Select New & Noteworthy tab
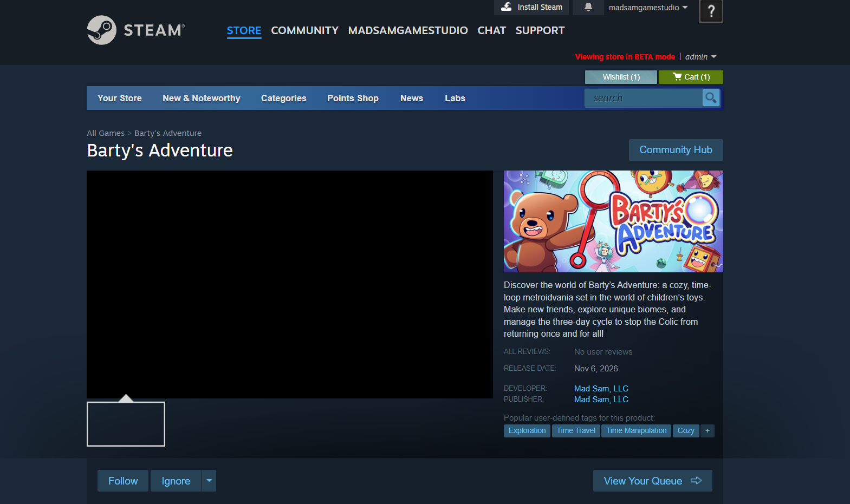This screenshot has height=504, width=850. click(x=202, y=98)
